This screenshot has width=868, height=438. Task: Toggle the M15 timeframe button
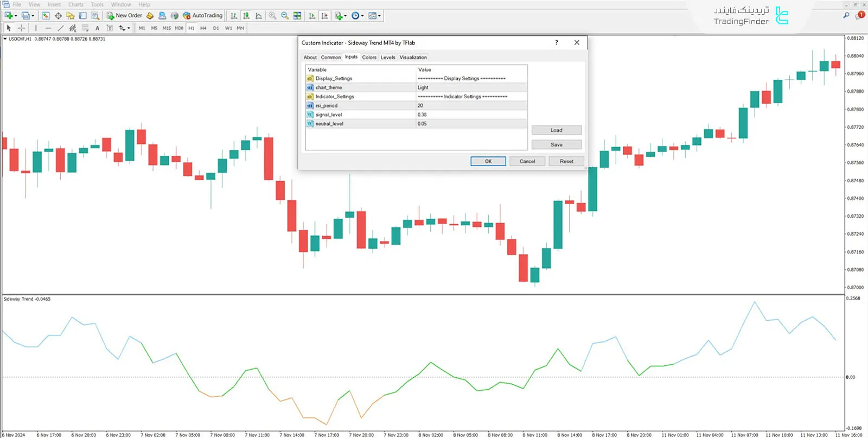[167, 28]
